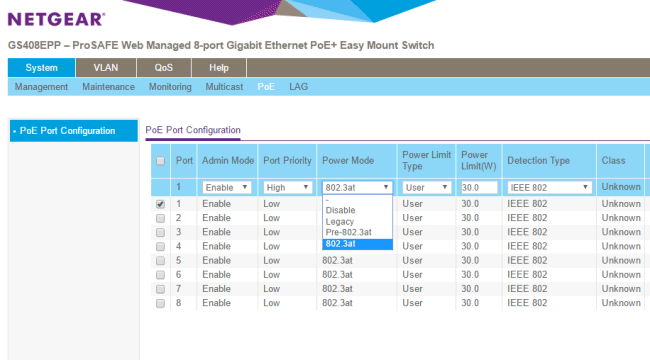Toggle the select-all ports checkbox
The height and width of the screenshot is (360, 650).
click(x=160, y=161)
